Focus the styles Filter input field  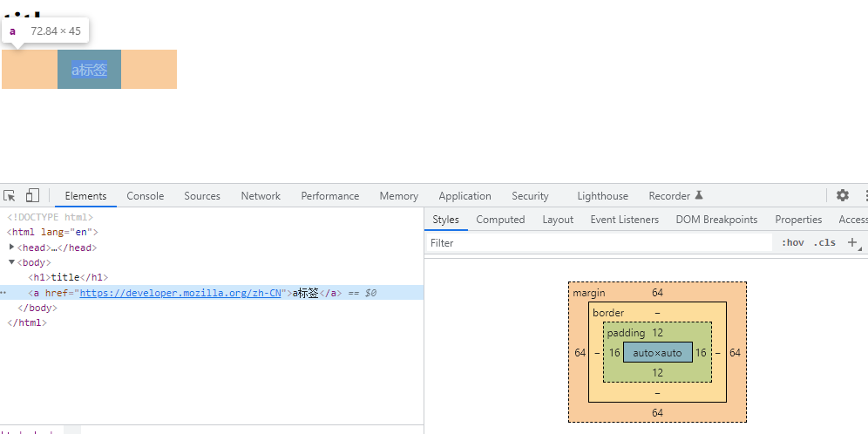point(599,242)
